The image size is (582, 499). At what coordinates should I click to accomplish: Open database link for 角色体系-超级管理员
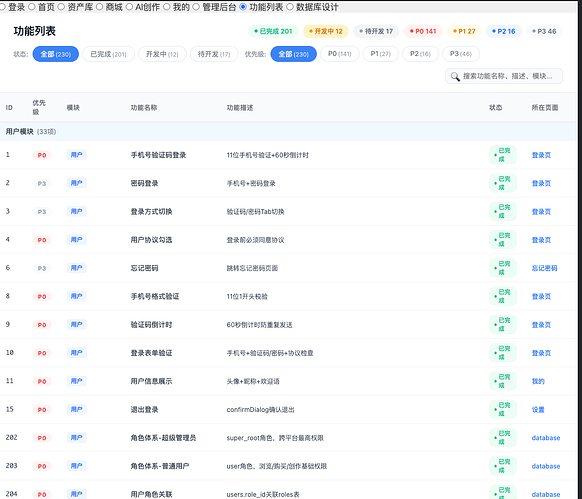coord(546,438)
